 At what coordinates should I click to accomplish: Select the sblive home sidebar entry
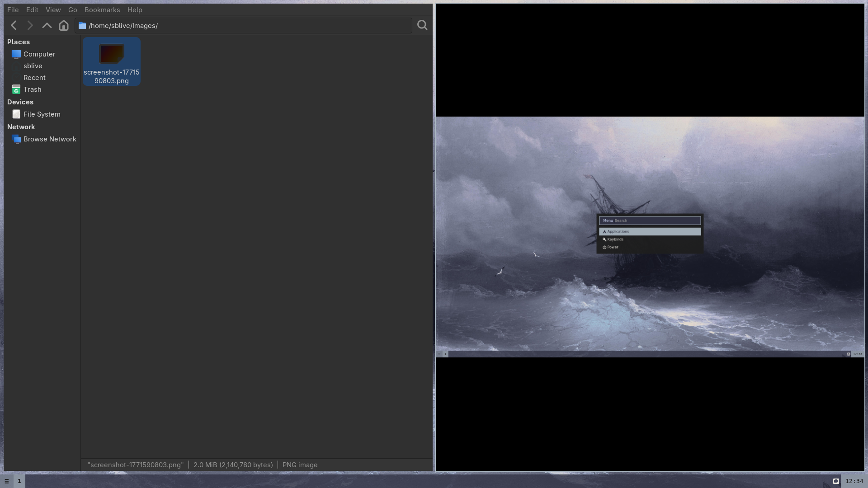tap(33, 66)
